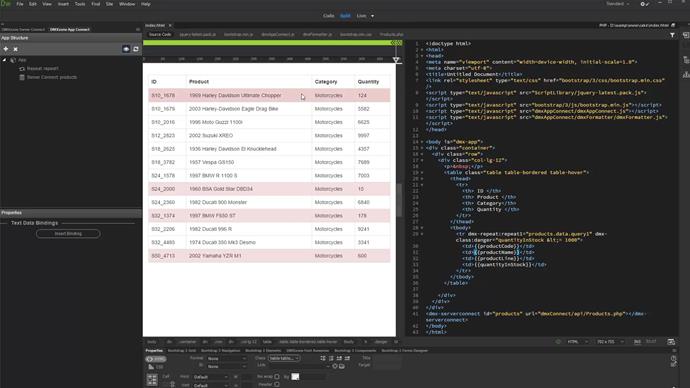Click the globe icon beside the App node

tap(13, 60)
